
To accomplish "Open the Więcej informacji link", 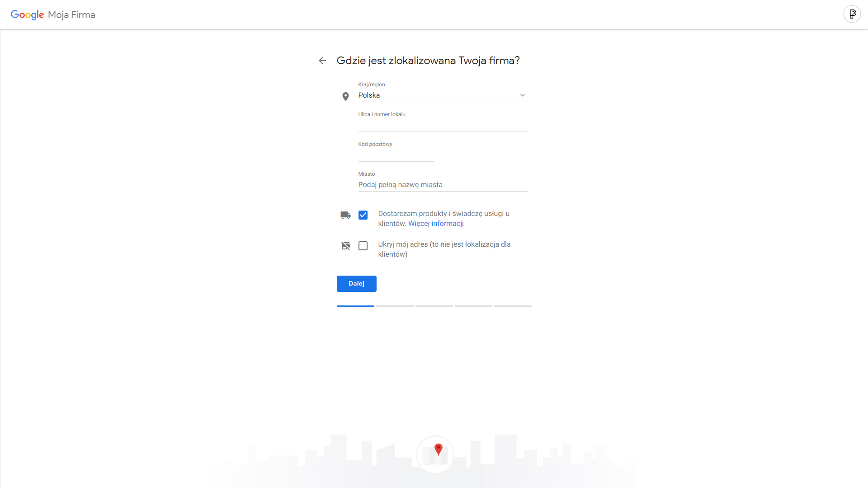I will click(436, 224).
